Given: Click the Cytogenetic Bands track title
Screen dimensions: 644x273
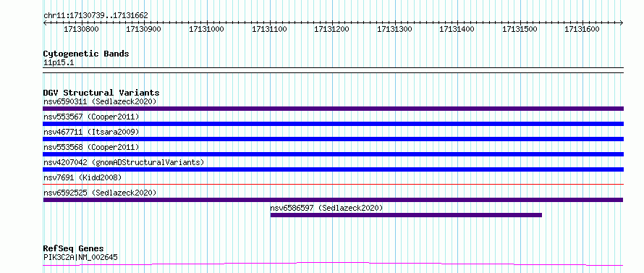Looking at the screenshot, I should [86, 54].
